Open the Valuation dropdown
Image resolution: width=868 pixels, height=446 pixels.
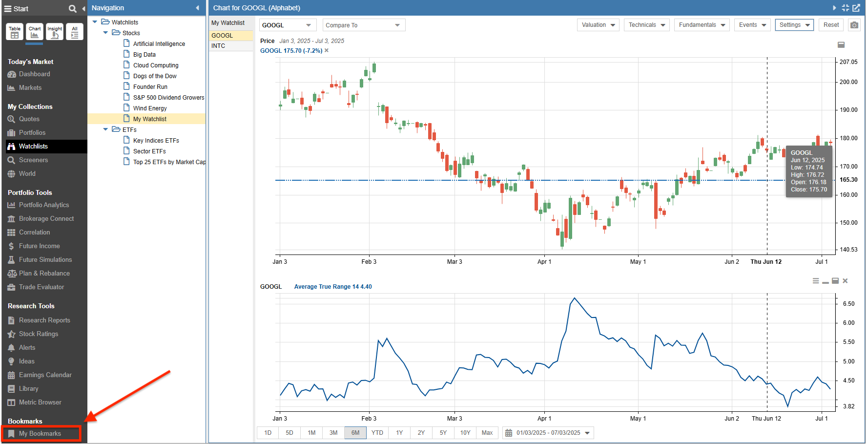[599, 25]
